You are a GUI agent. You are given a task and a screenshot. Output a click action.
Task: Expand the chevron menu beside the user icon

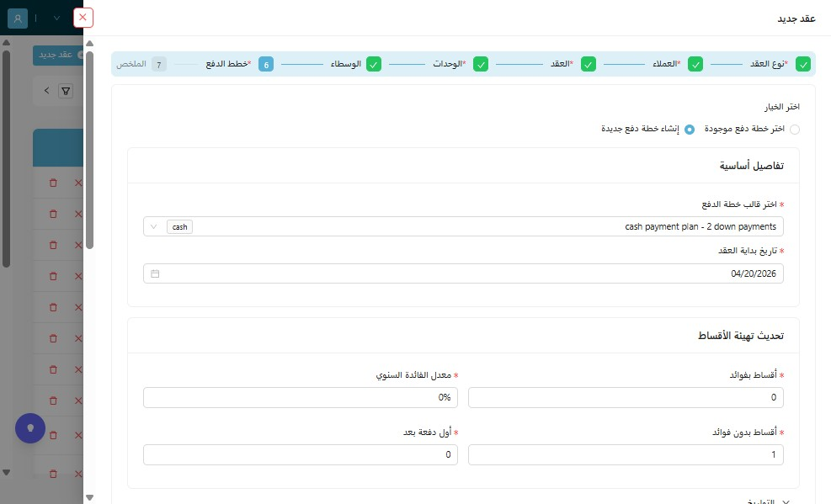(56, 19)
